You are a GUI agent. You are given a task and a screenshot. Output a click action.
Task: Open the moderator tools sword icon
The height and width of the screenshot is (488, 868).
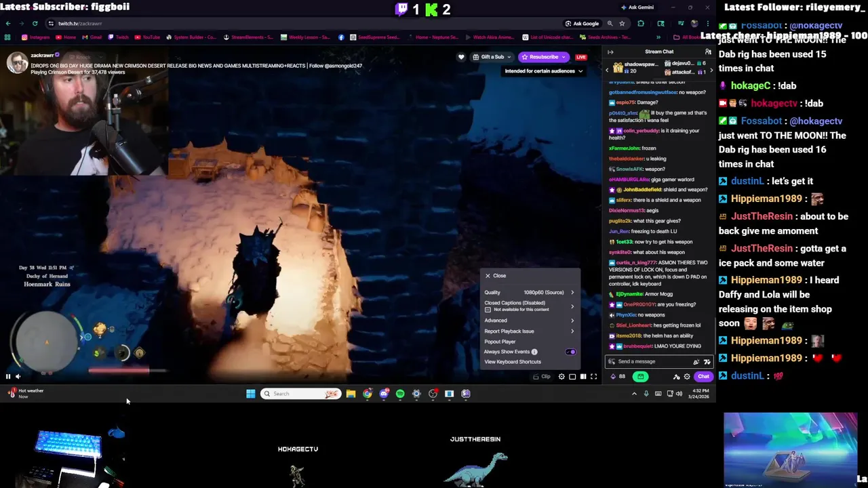(676, 377)
